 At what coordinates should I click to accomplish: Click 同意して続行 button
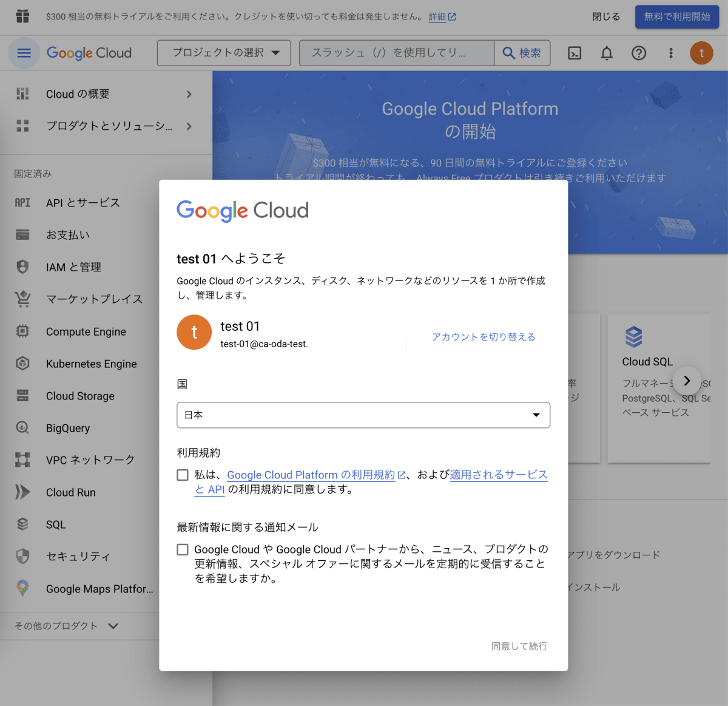coord(519,646)
